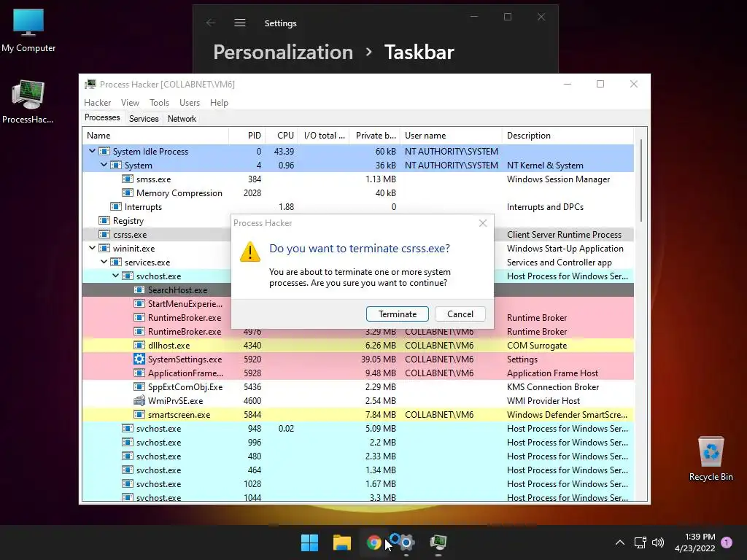Click the Terminate button in the dialog
Screen dimensions: 747x560
[x=398, y=314]
